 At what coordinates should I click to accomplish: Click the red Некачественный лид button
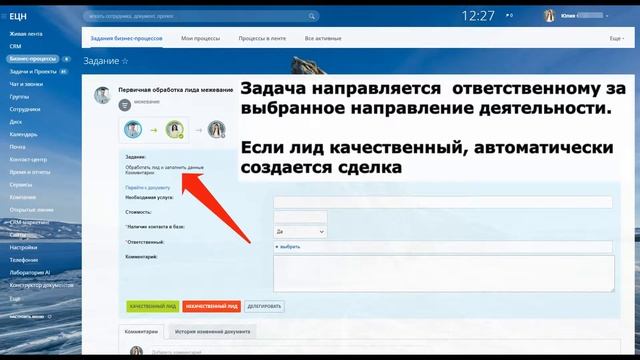click(x=211, y=307)
